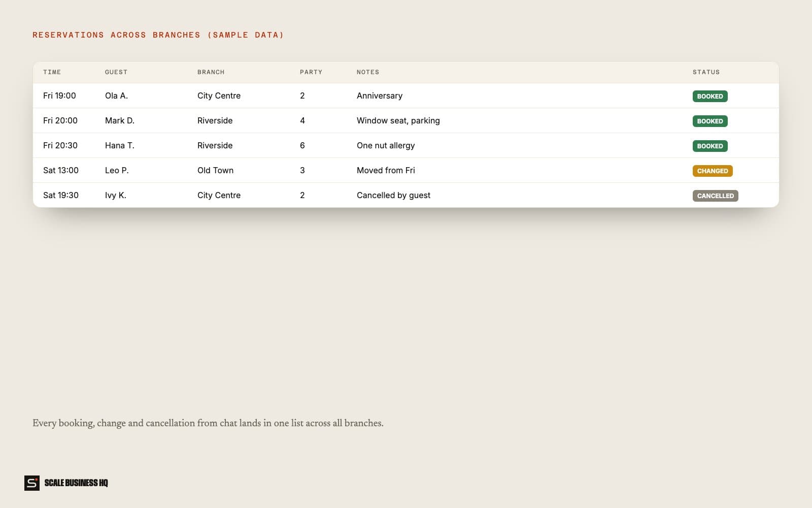Click the guest name "Mark D."
Screen dimensions: 812x508
[120, 120]
